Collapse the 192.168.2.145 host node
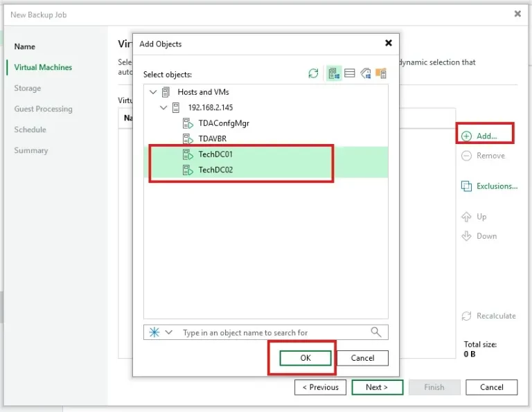The image size is (532, 412). 163,107
